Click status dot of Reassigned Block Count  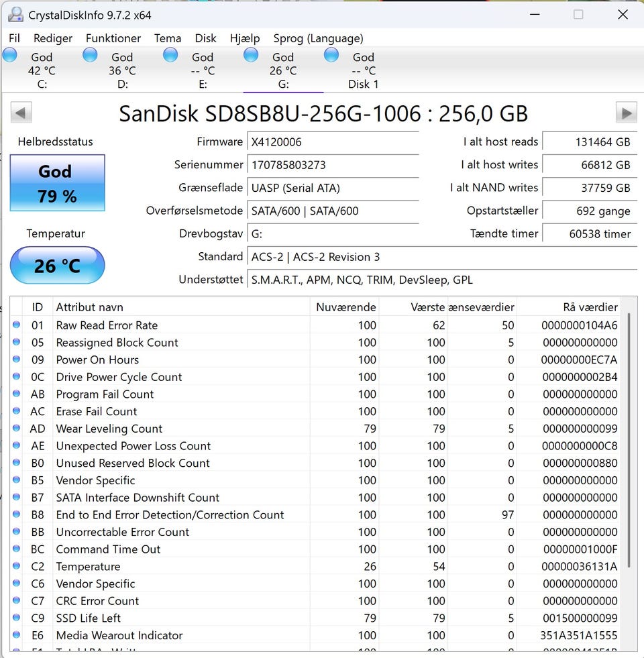[16, 341]
